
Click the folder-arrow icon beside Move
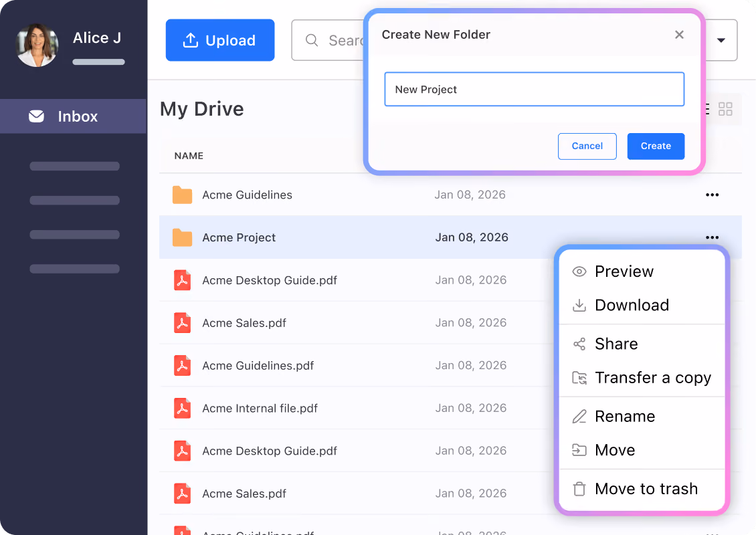(579, 449)
